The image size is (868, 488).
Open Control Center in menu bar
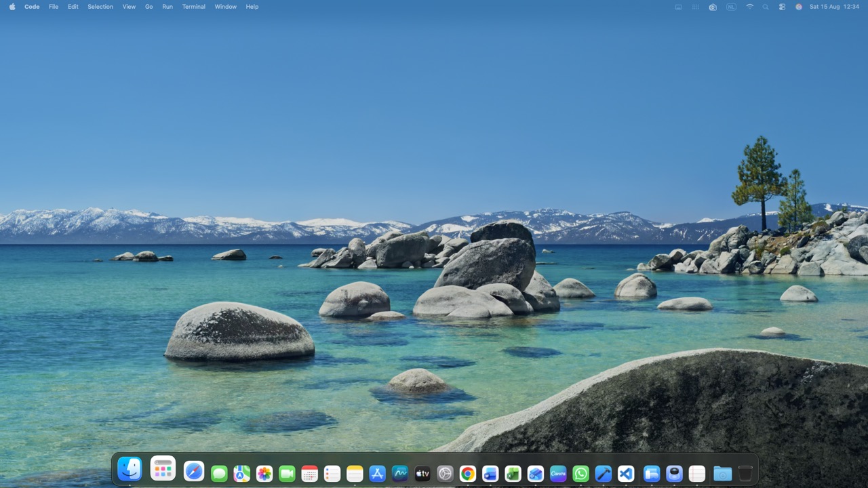pyautogui.click(x=782, y=7)
